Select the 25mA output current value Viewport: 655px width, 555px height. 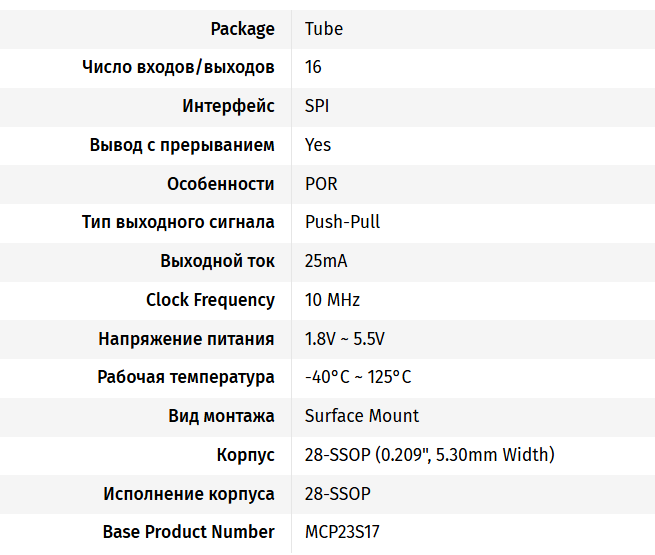coord(326,261)
